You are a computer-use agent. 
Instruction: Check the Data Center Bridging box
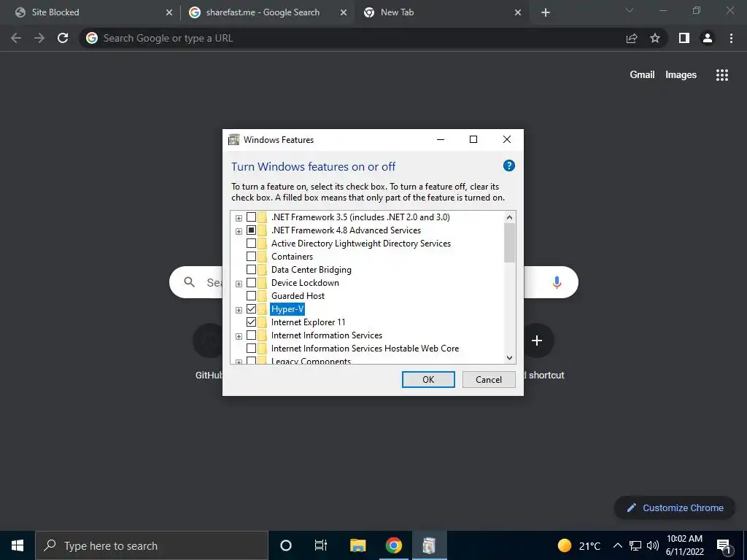pyautogui.click(x=251, y=270)
